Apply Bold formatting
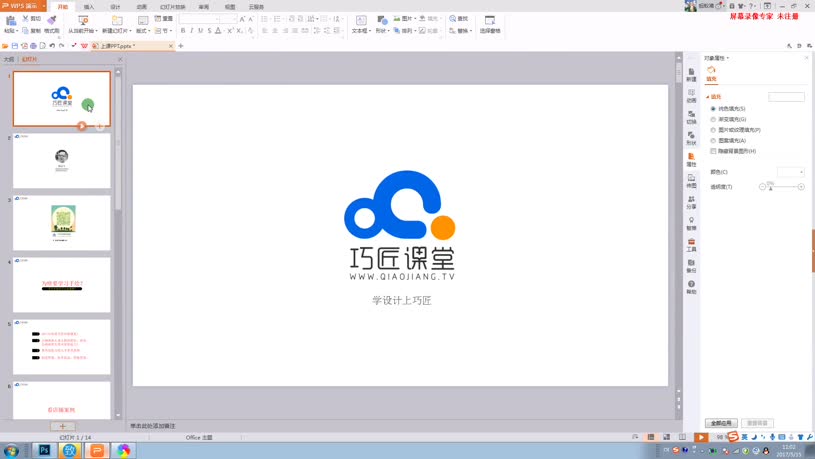Screen dimensions: 815x459 tap(183, 31)
